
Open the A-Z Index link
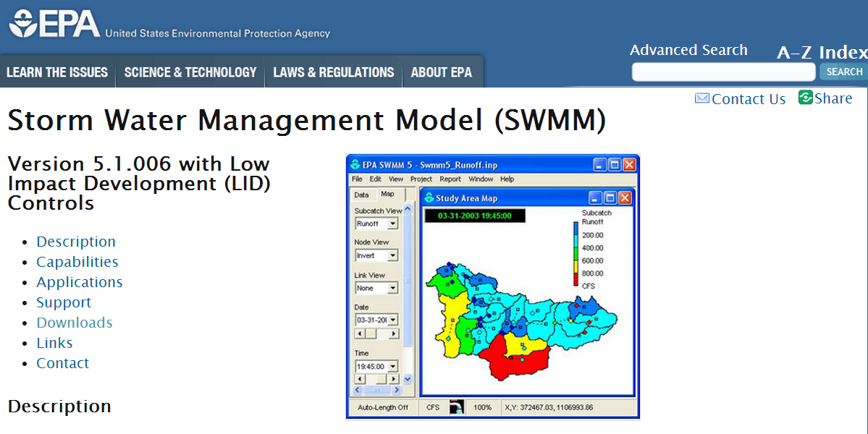coord(822,53)
